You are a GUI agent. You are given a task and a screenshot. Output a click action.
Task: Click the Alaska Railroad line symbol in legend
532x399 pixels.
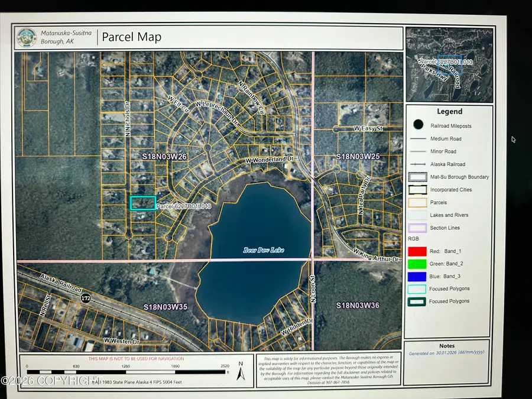419,164
